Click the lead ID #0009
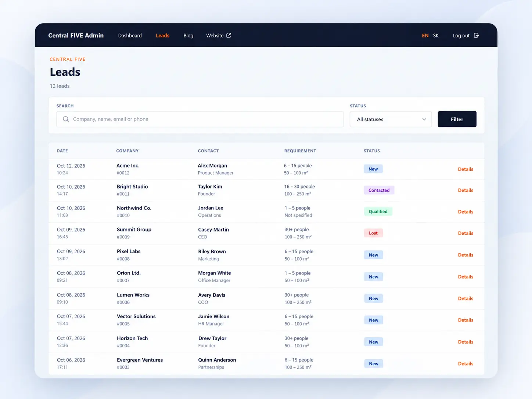Viewport: 532px width, 399px height. [123, 237]
